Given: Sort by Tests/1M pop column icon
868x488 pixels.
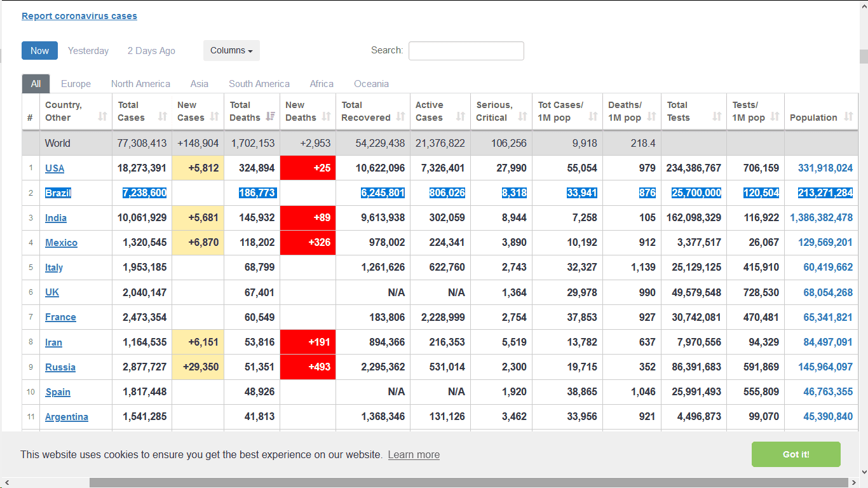Looking at the screenshot, I should coord(775,117).
